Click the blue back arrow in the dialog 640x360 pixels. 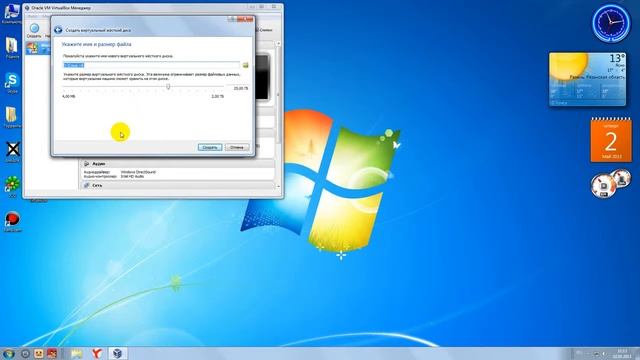pos(58,30)
